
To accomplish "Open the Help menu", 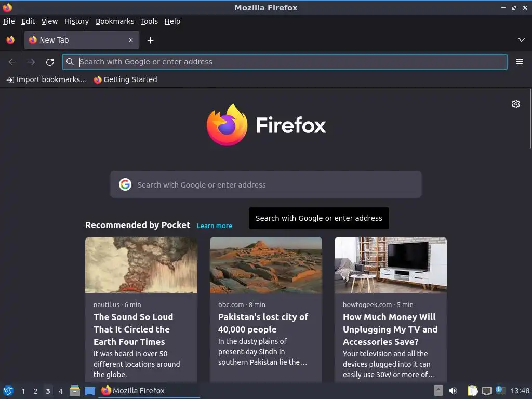I will tap(172, 21).
